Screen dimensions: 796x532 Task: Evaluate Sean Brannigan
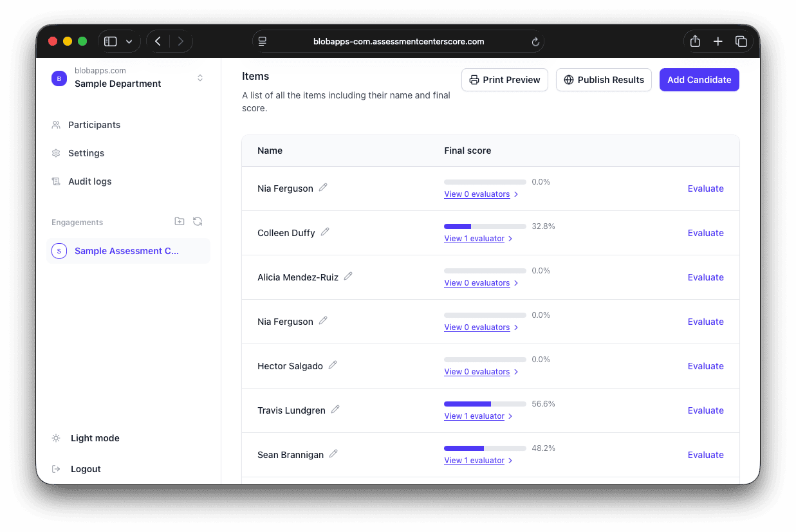705,455
